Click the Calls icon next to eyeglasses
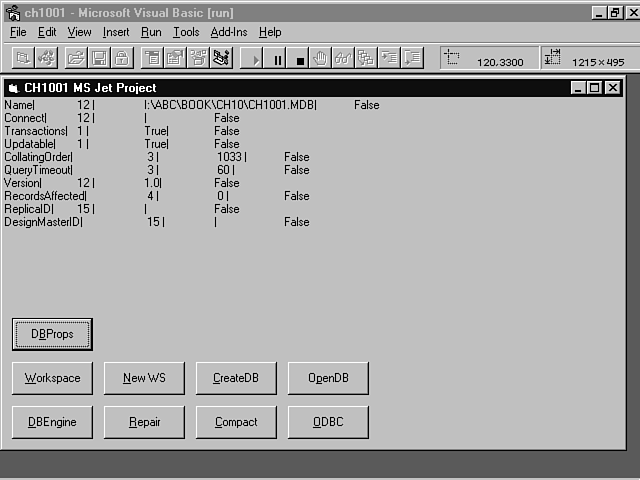The height and width of the screenshot is (480, 640). click(366, 59)
